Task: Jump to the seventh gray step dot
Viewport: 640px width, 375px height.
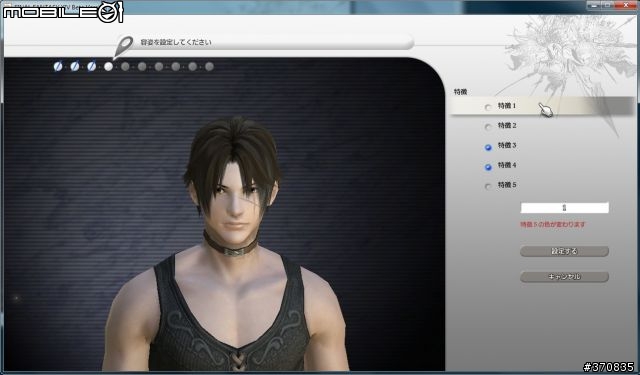Action: 159,67
